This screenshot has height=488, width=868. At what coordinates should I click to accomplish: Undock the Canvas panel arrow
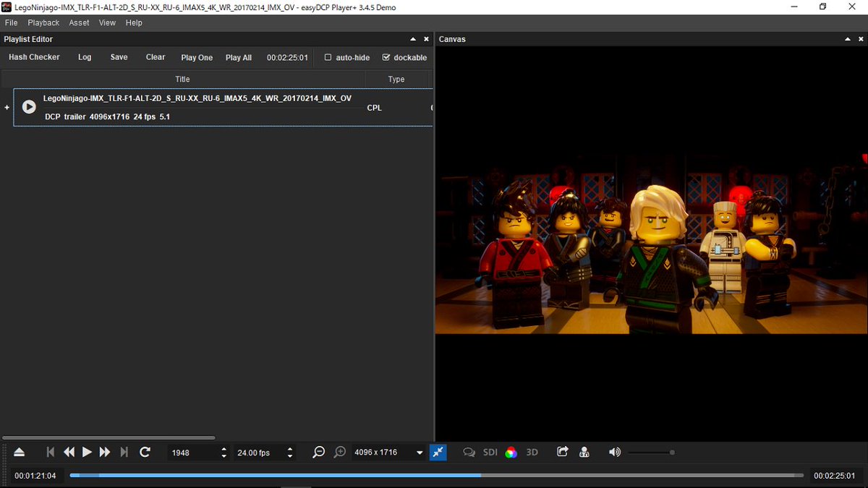(848, 39)
